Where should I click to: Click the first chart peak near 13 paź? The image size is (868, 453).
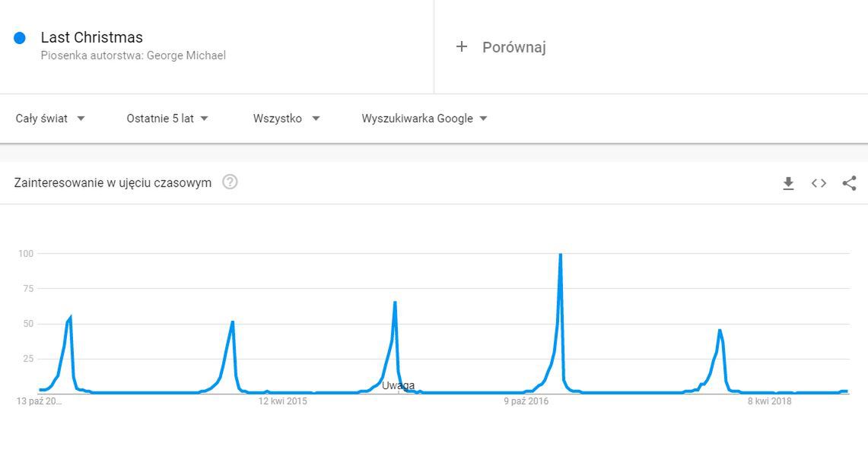[x=70, y=317]
